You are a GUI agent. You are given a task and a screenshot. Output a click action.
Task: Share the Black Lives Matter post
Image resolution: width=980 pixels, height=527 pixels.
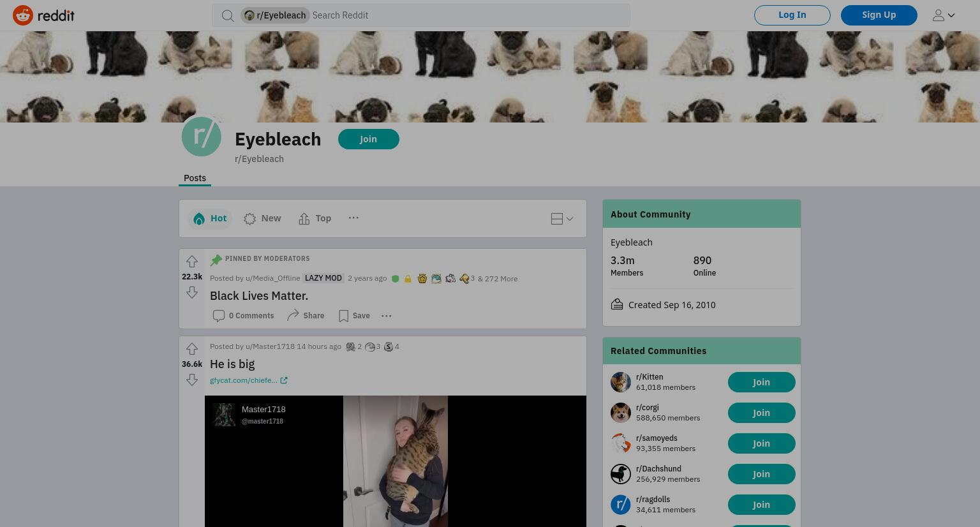306,316
